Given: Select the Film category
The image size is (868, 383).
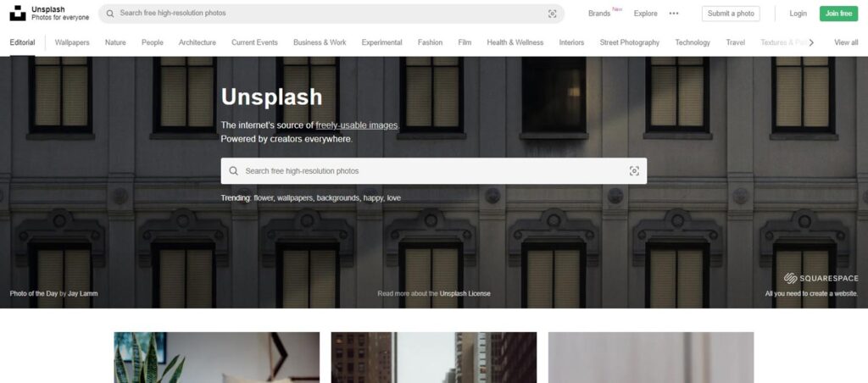Looking at the screenshot, I should (465, 42).
